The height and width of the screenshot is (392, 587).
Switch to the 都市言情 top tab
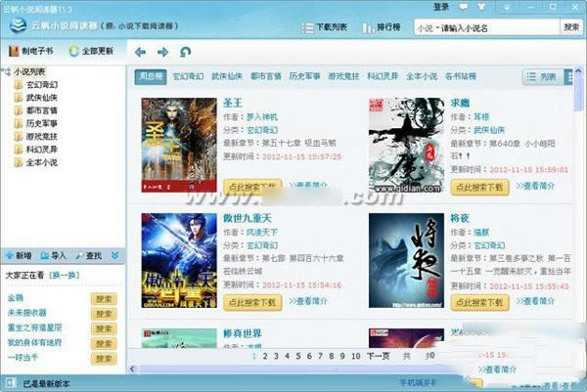266,76
